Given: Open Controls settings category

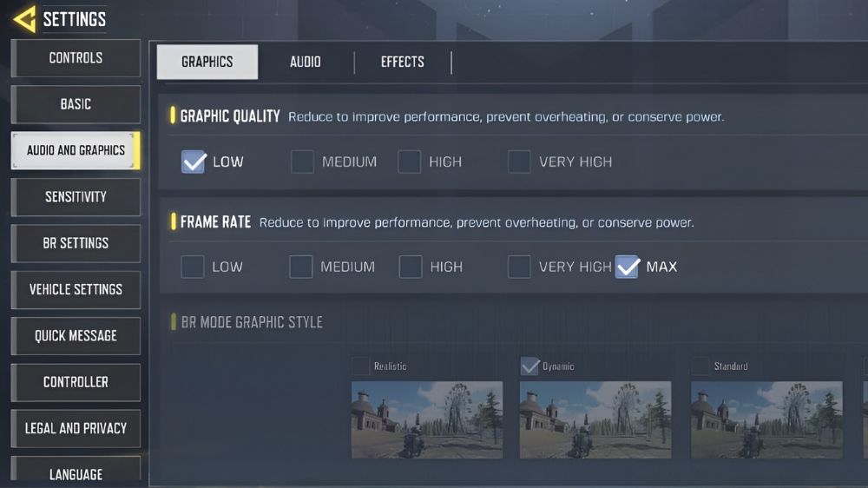Looking at the screenshot, I should click(76, 58).
